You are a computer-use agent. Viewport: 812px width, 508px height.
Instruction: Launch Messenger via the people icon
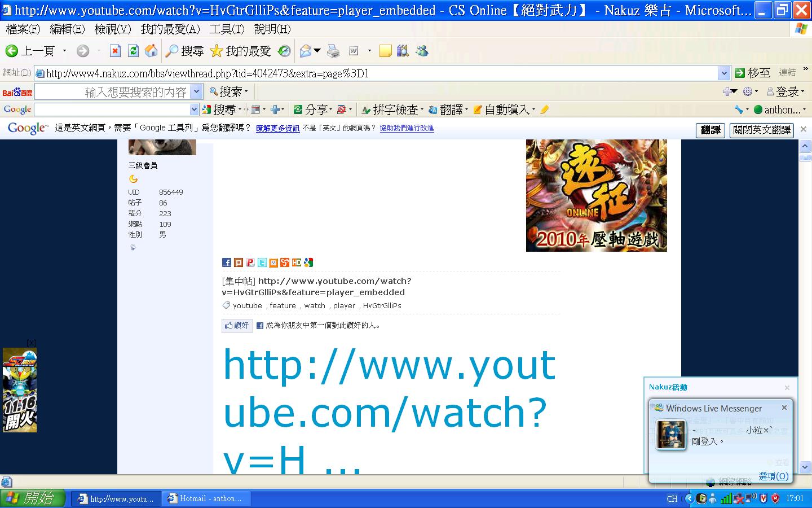coord(422,51)
